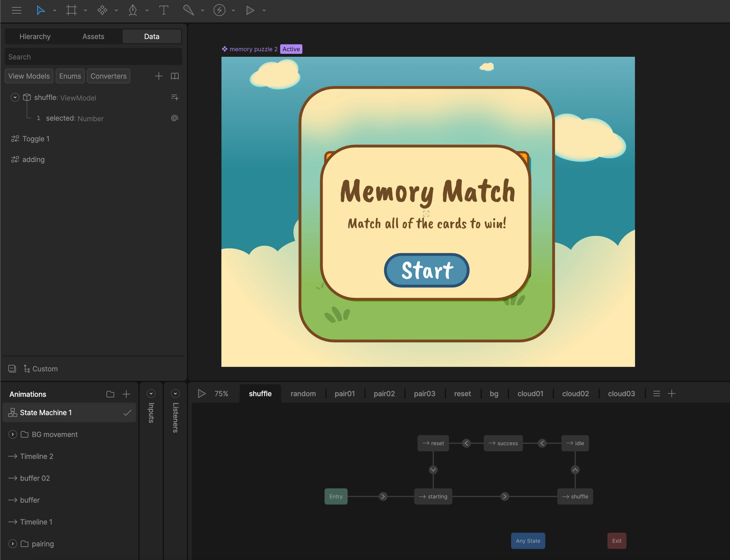Click the Enums filter button
Viewport: 730px width, 560px height.
tap(70, 76)
